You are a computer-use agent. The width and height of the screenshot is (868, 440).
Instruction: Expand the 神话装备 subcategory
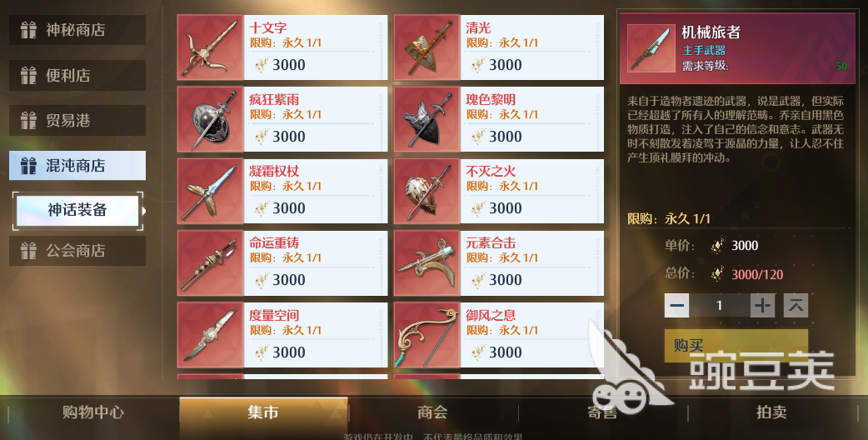(77, 210)
